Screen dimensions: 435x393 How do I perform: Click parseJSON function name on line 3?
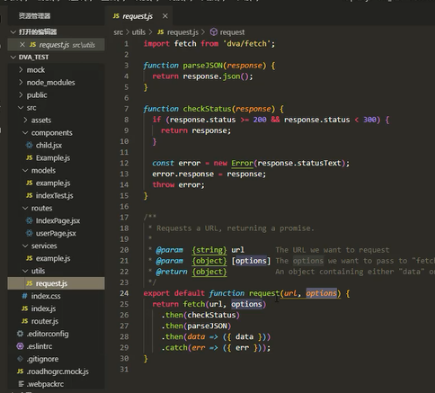(x=202, y=65)
